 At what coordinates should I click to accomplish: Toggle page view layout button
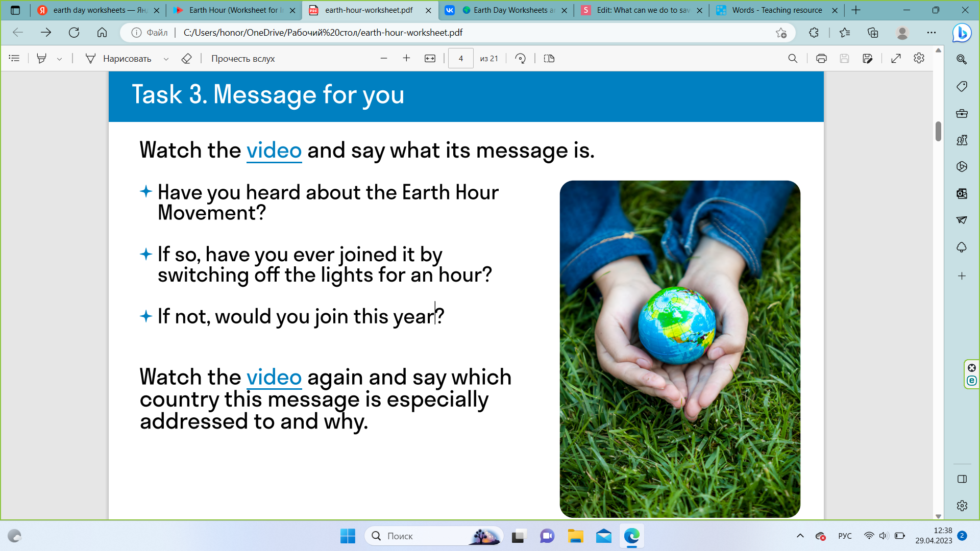click(549, 59)
